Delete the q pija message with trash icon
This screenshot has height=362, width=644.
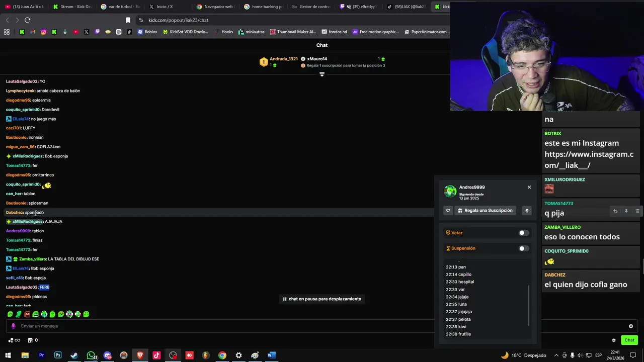[637, 212]
